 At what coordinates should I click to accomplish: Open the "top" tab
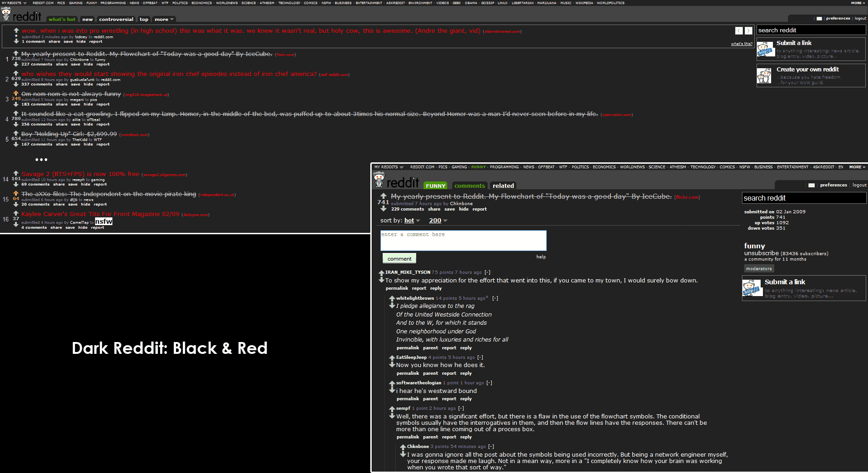(144, 20)
